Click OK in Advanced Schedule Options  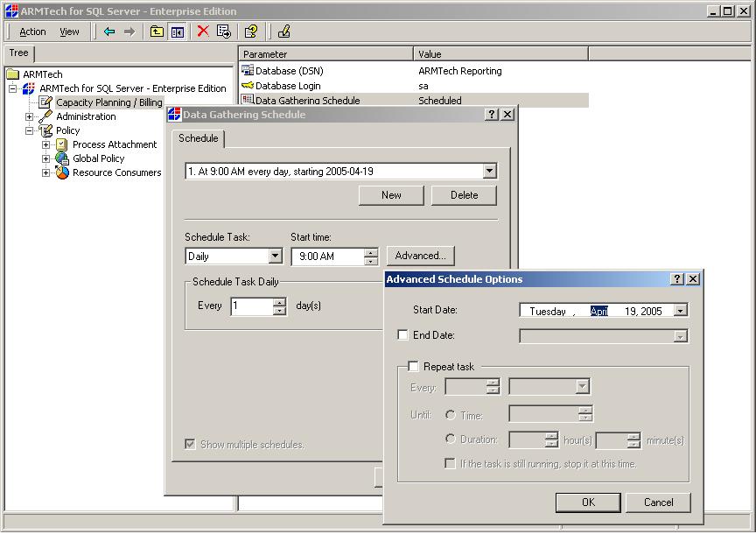(588, 502)
